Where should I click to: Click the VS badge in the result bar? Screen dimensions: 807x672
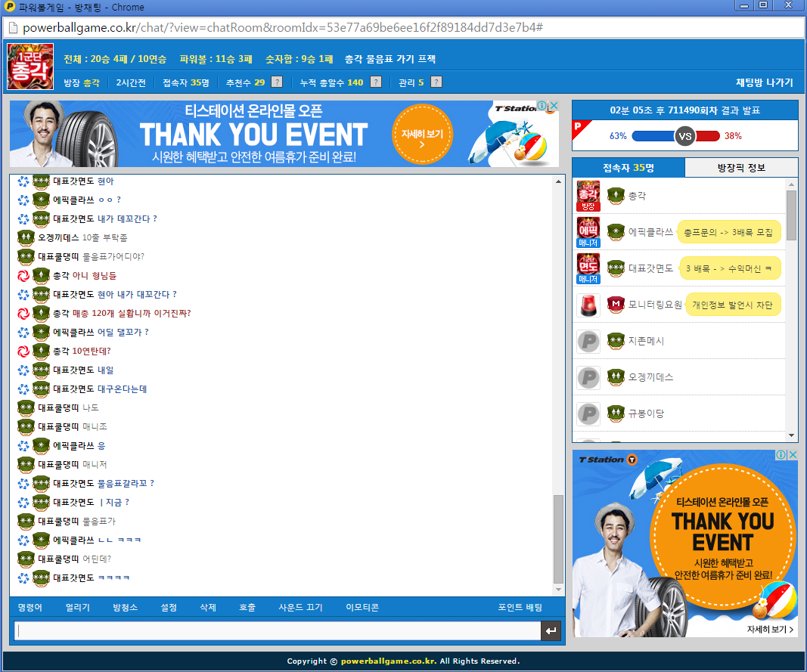coord(685,136)
